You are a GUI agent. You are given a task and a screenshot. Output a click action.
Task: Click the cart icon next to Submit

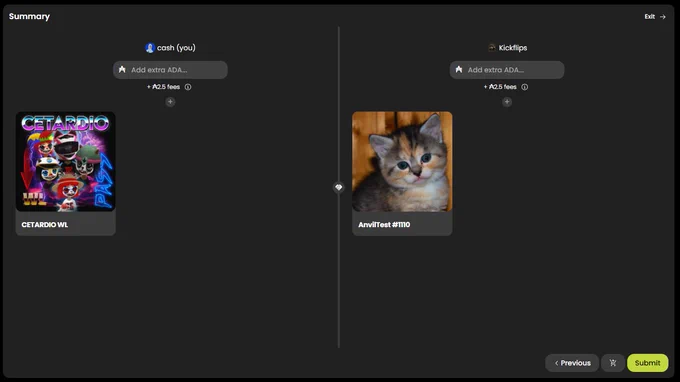tap(613, 363)
